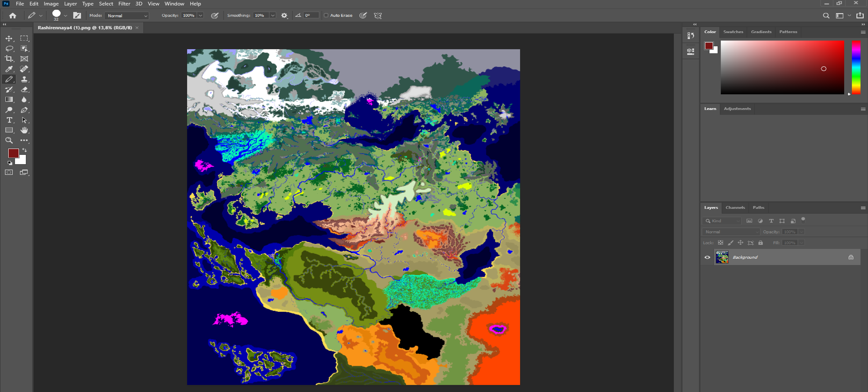Select the Eraser tool
The width and height of the screenshot is (868, 392).
(x=24, y=90)
